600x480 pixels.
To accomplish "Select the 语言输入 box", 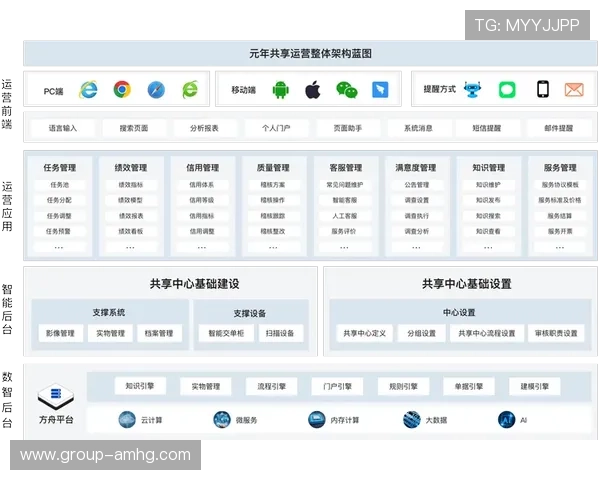I will 62,128.
